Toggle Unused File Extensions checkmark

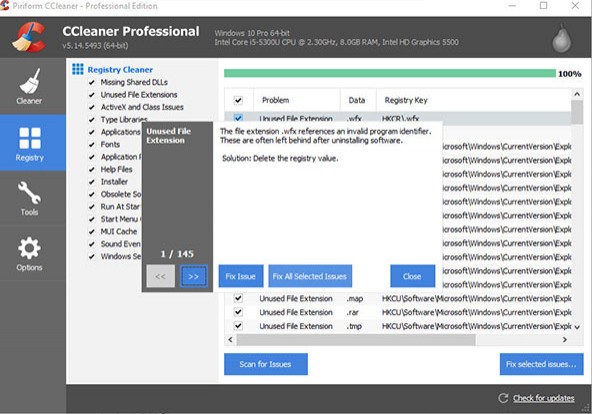(92, 95)
